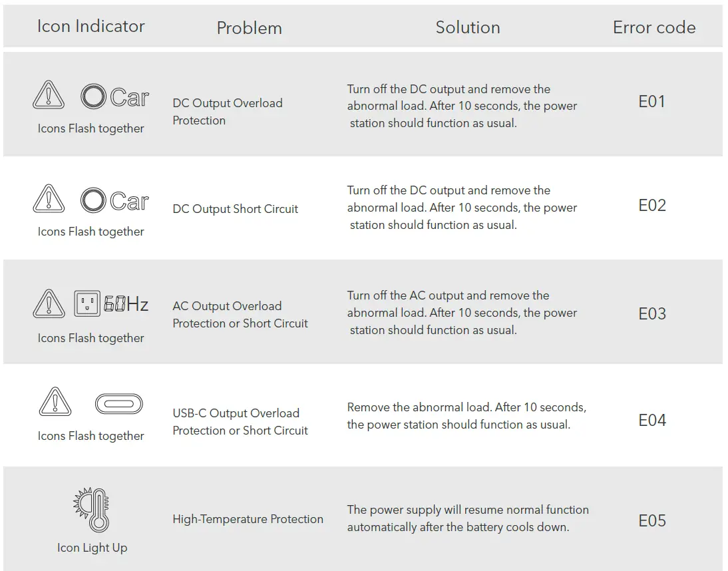The image size is (728, 571).
Task: Click the warning triangle beside DC Output Short Circuit
Action: point(49,199)
